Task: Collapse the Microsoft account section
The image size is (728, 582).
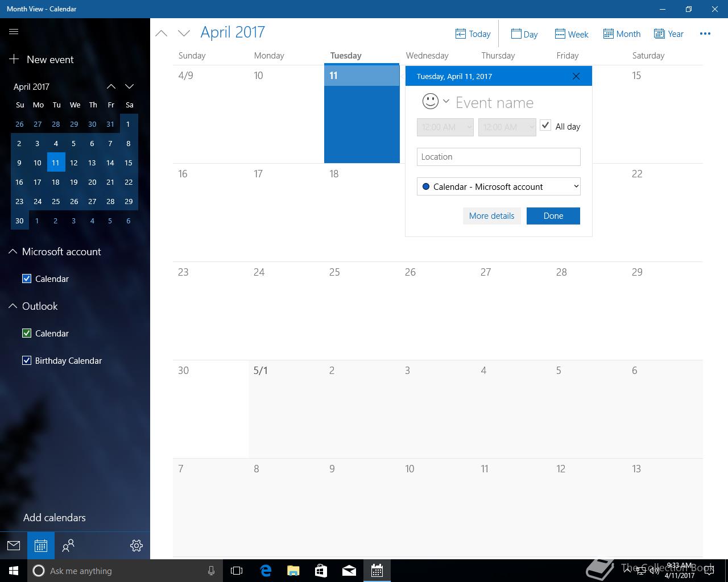Action: coord(13,252)
